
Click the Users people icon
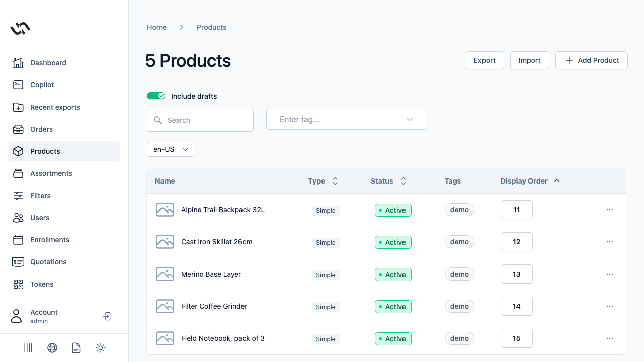tap(18, 218)
